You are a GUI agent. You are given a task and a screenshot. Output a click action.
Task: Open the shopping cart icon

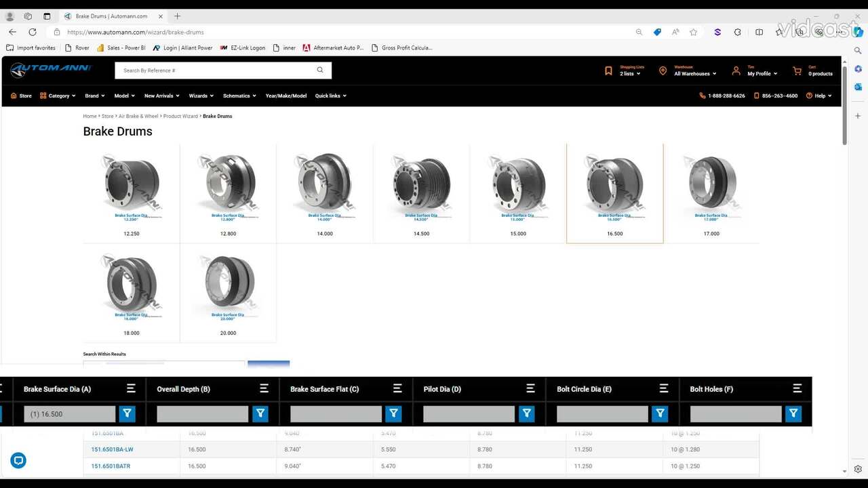point(797,70)
